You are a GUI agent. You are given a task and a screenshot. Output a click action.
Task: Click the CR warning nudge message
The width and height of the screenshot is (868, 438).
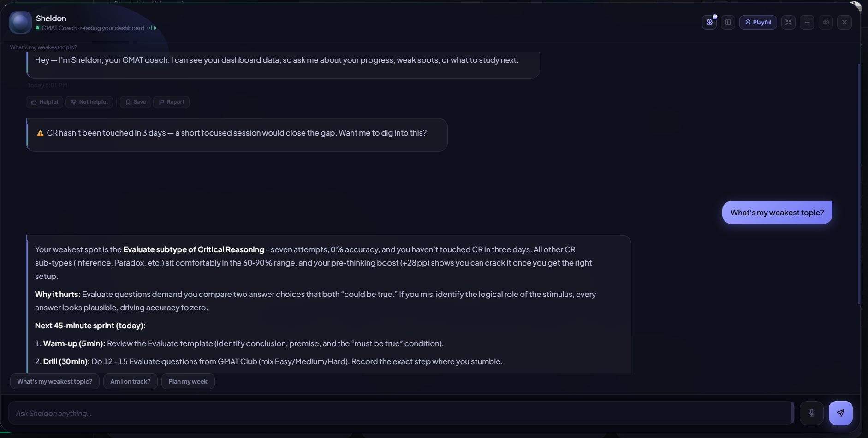pyautogui.click(x=237, y=135)
